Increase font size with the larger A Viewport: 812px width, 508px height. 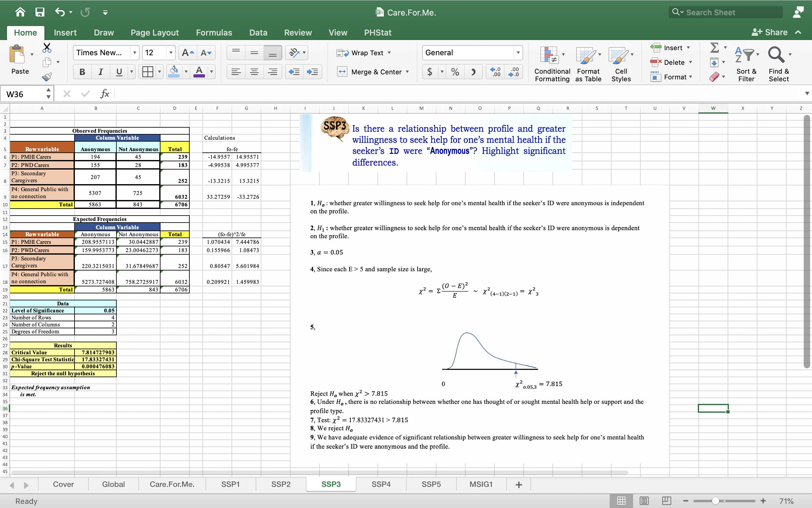(187, 53)
